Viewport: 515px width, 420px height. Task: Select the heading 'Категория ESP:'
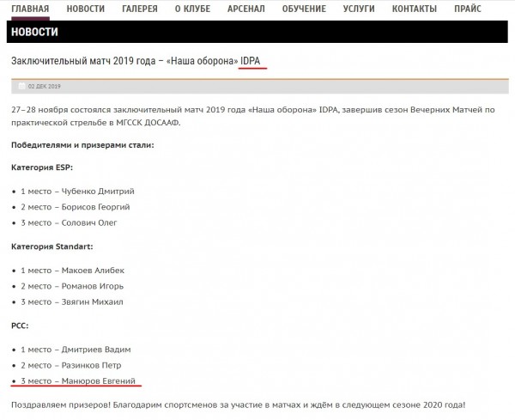pos(42,167)
